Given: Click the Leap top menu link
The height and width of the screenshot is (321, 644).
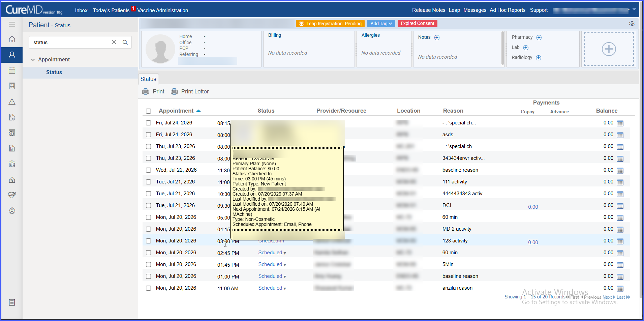Looking at the screenshot, I should (454, 10).
